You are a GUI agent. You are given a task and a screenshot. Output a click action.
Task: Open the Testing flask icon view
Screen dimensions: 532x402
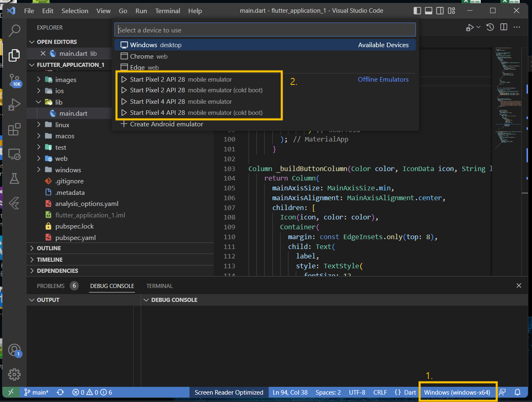point(14,178)
